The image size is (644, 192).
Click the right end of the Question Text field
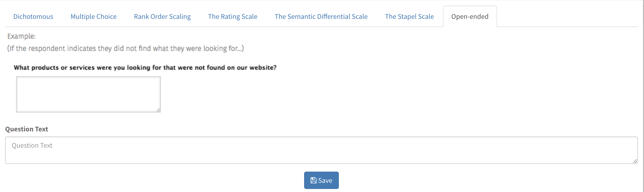[623, 150]
